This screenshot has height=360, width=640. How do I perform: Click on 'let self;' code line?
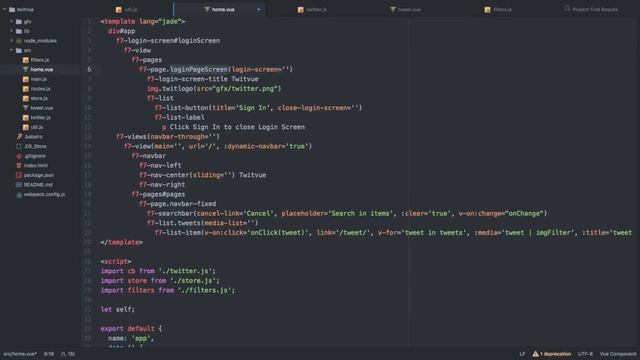click(118, 309)
